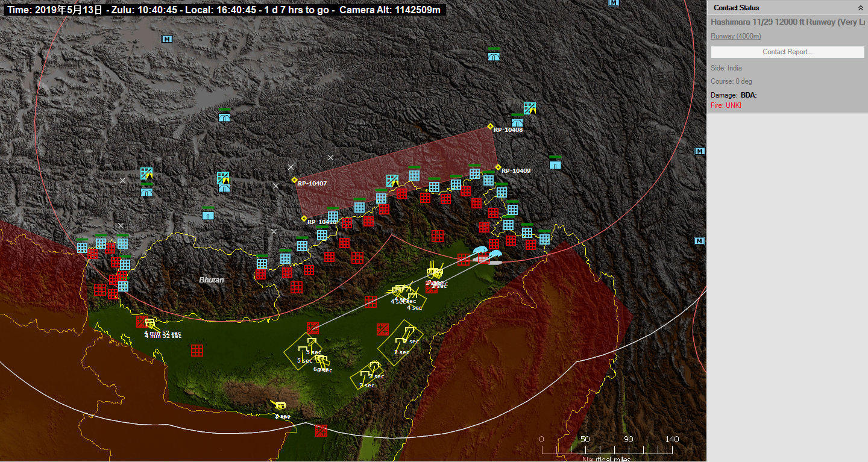This screenshot has width=868, height=462.
Task: Follow the Runway (4000m) link
Action: pos(735,36)
